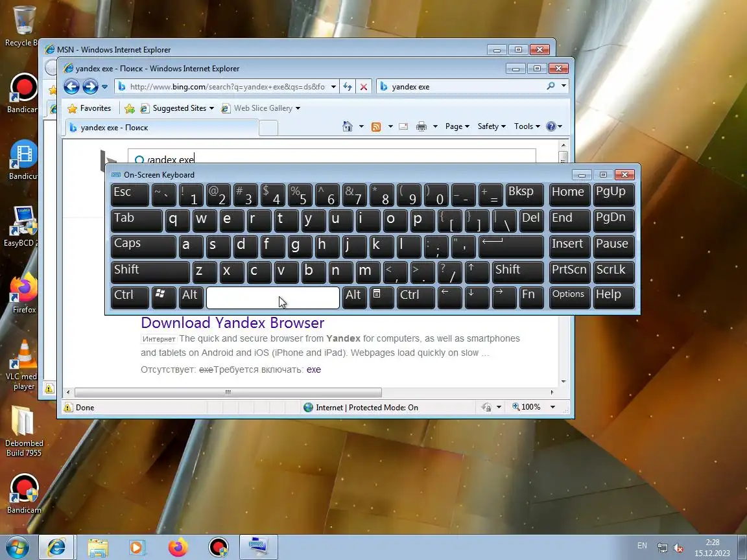The height and width of the screenshot is (560, 747).
Task: Open Windows Explorer folder on taskbar
Action: [x=97, y=548]
